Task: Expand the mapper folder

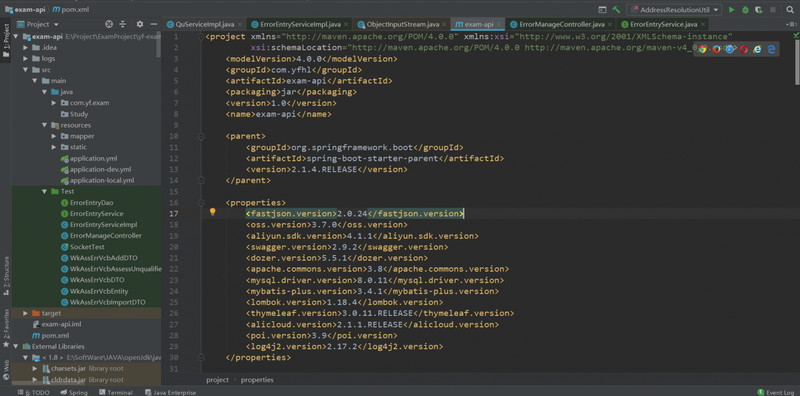Action: pos(54,136)
